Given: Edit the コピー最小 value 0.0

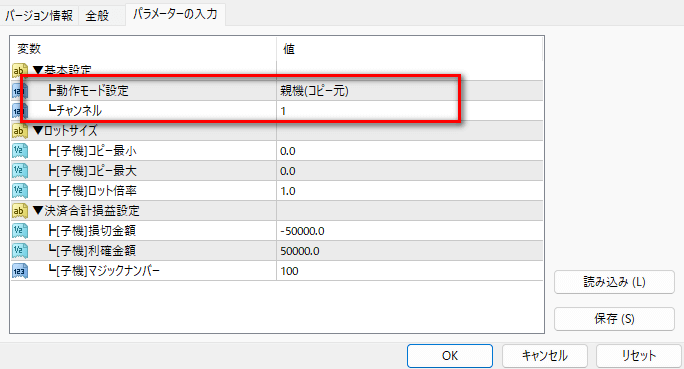Looking at the screenshot, I should [x=410, y=151].
